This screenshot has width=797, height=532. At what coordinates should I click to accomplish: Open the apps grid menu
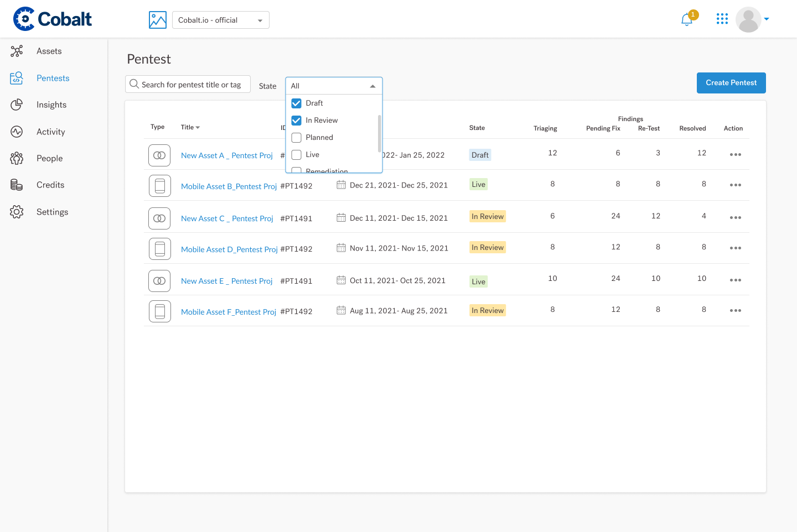tap(722, 19)
